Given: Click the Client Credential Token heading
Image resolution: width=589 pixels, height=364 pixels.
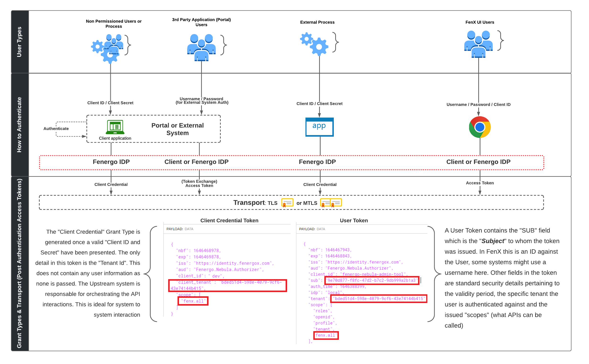Looking at the screenshot, I should [x=229, y=220].
